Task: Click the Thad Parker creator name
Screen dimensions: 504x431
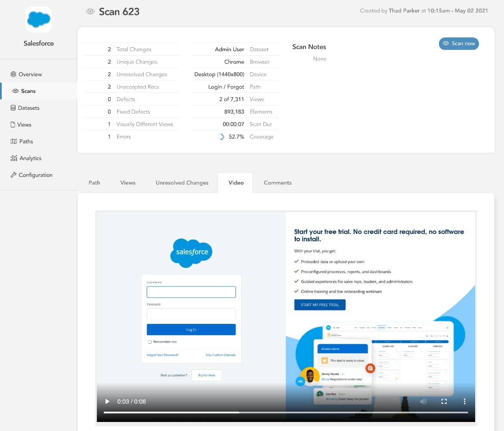Action: (404, 11)
